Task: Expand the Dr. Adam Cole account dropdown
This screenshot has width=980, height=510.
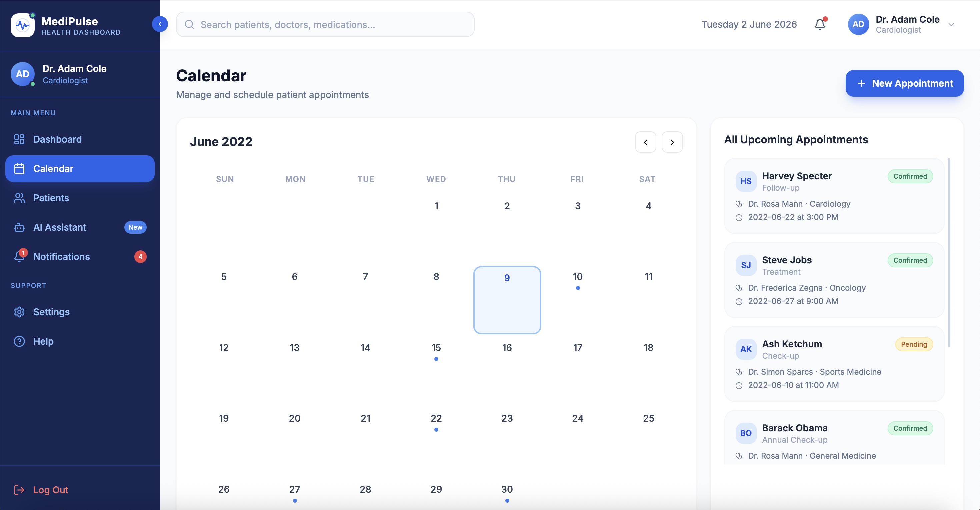Action: [x=951, y=24]
